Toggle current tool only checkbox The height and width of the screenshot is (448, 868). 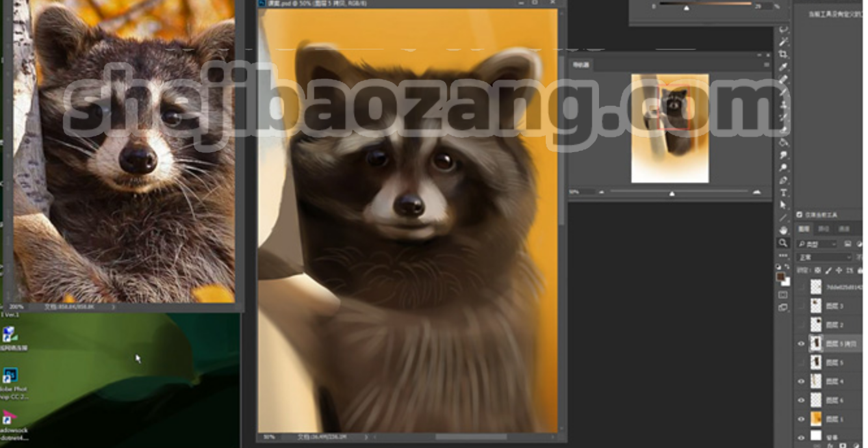tap(800, 215)
